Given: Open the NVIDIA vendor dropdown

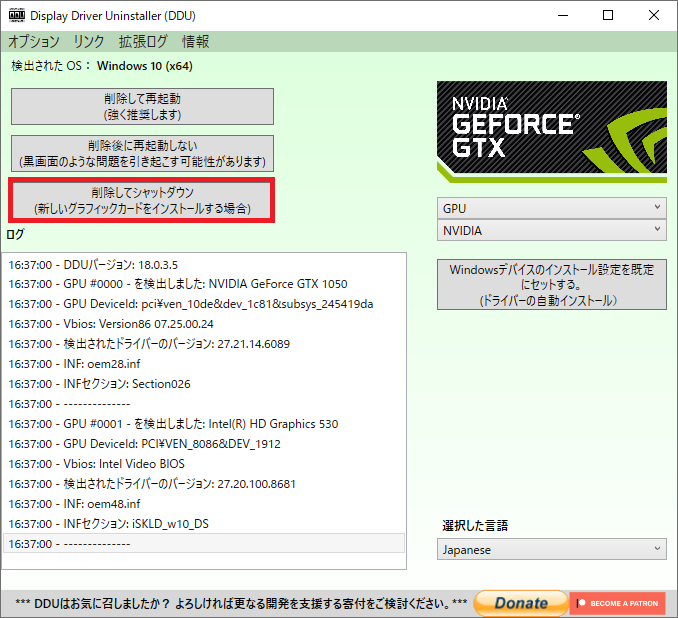Looking at the screenshot, I should click(x=551, y=231).
